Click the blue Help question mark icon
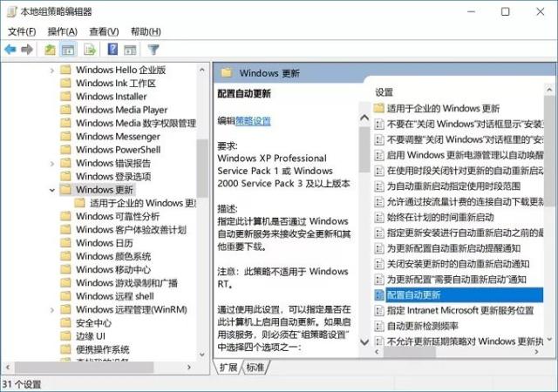Image resolution: width=558 pixels, height=392 pixels. [112, 50]
